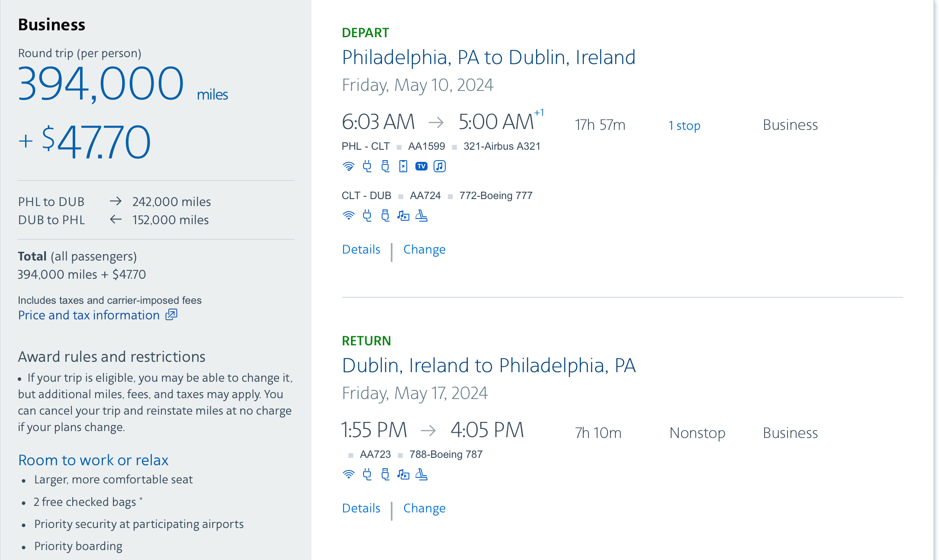Click the music note icon for AA1599
939x560 pixels.
pos(440,166)
